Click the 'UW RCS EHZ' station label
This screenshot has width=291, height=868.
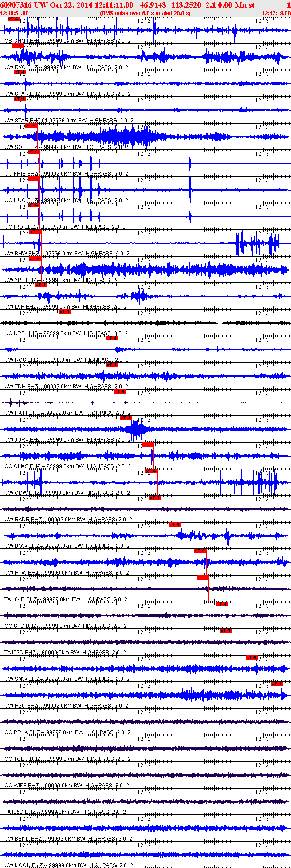pos(21,360)
